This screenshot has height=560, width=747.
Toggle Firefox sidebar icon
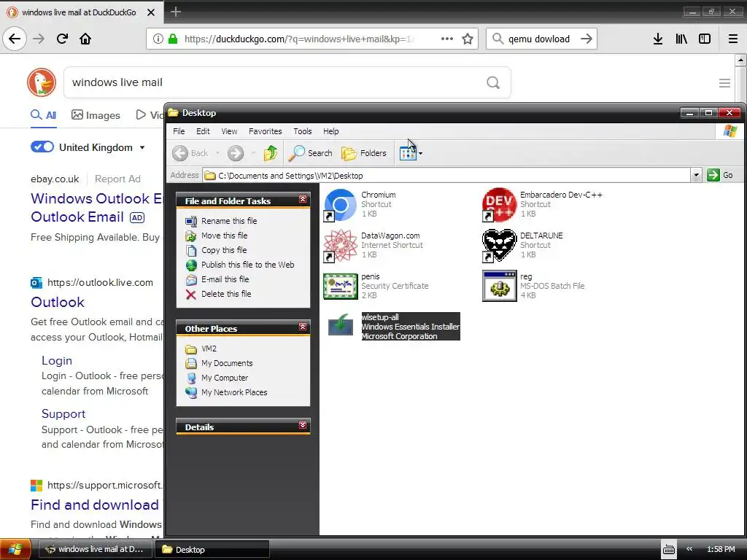(x=705, y=39)
